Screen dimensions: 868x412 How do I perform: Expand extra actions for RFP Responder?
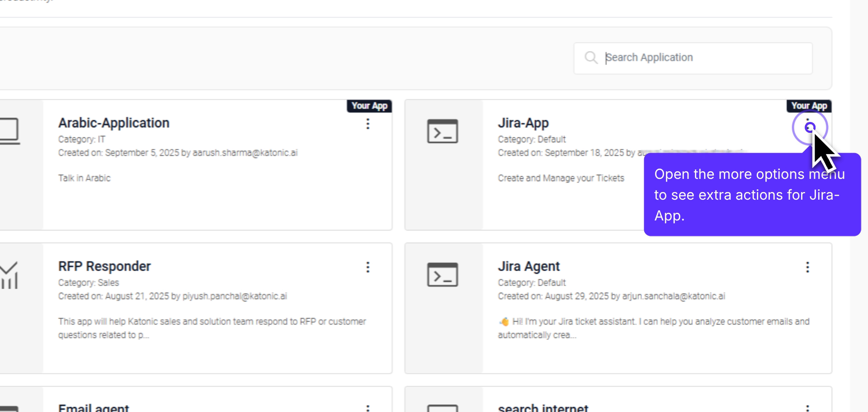pos(368,267)
